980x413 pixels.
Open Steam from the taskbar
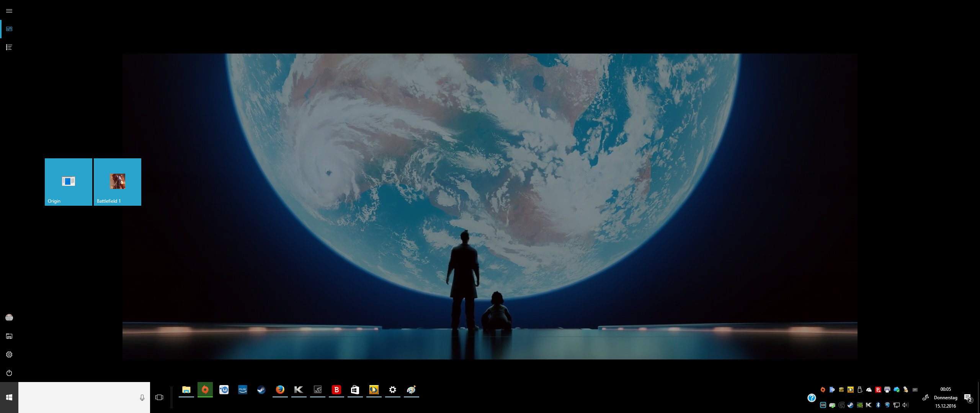point(261,390)
